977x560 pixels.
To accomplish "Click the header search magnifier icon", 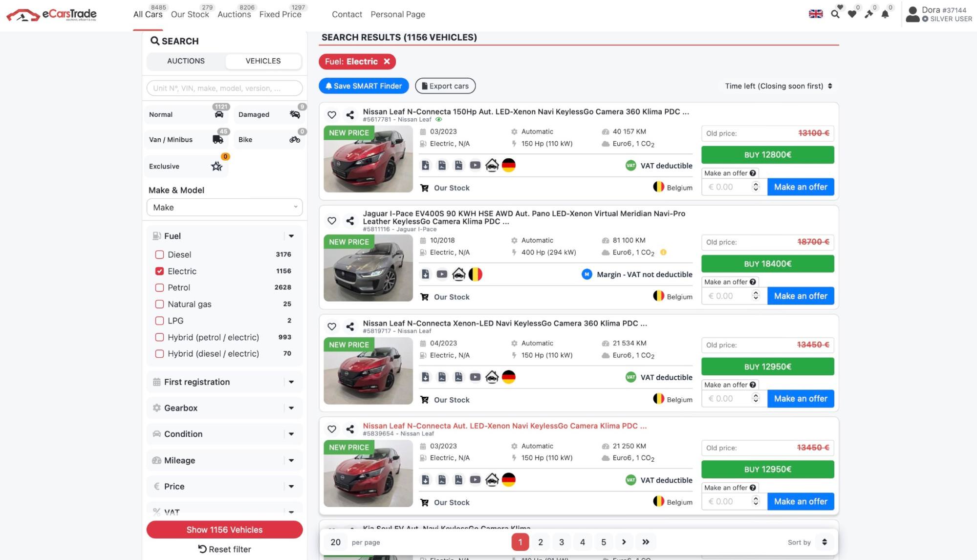I will (x=835, y=14).
